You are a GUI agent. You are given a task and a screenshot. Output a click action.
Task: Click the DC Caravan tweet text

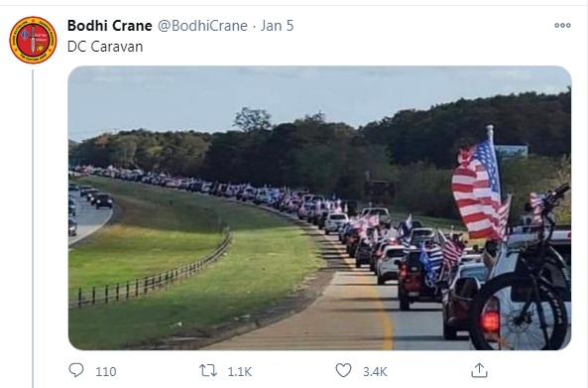click(x=105, y=47)
